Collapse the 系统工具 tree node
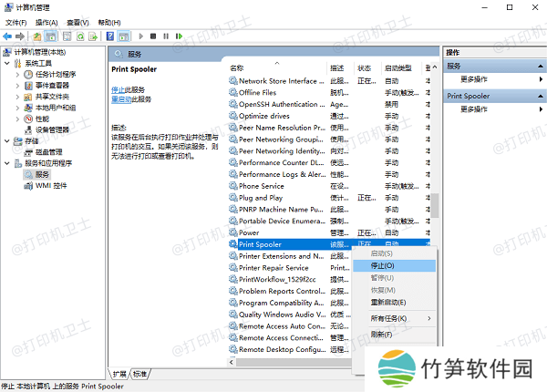The image size is (547, 392). [7, 63]
